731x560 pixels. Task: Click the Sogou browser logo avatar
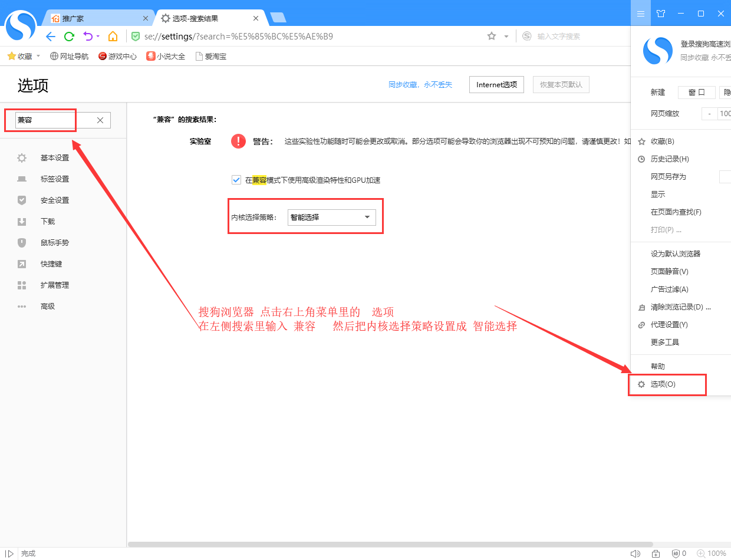[21, 27]
